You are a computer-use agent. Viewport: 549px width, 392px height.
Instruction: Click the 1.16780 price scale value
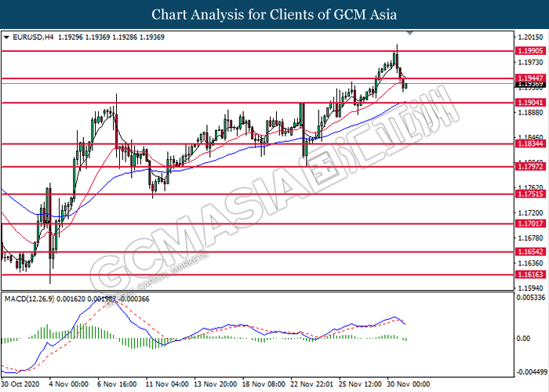coord(531,238)
